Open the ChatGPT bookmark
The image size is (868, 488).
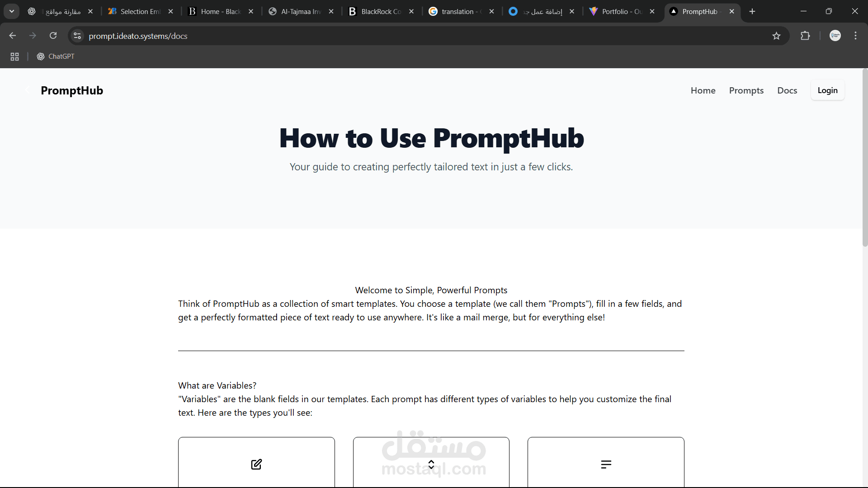point(56,56)
